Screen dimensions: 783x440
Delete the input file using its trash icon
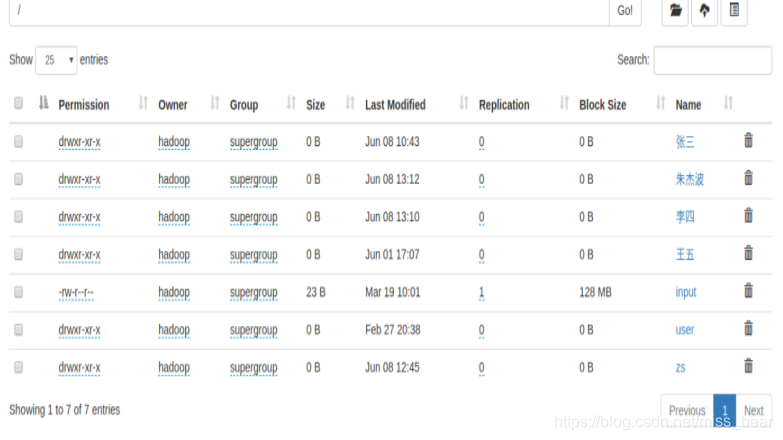click(748, 291)
